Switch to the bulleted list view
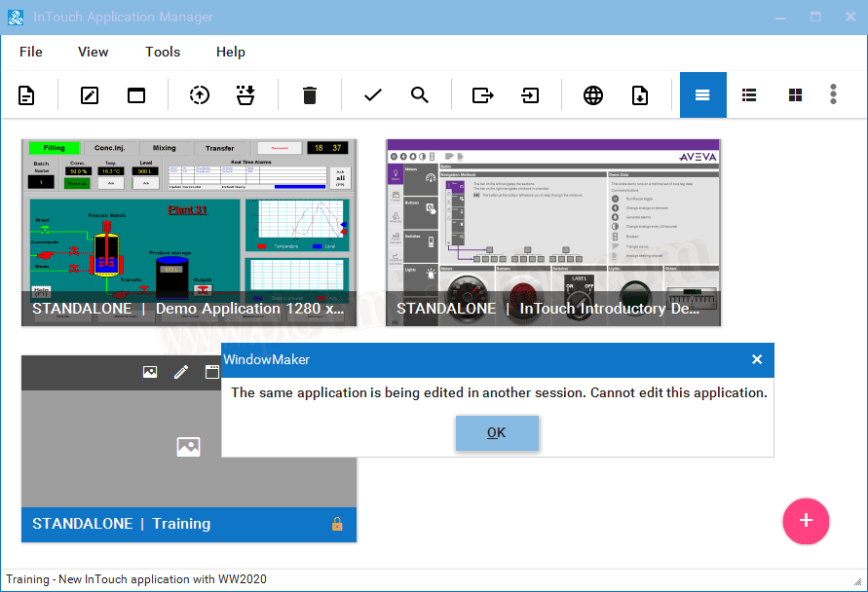The width and height of the screenshot is (868, 592). click(749, 95)
